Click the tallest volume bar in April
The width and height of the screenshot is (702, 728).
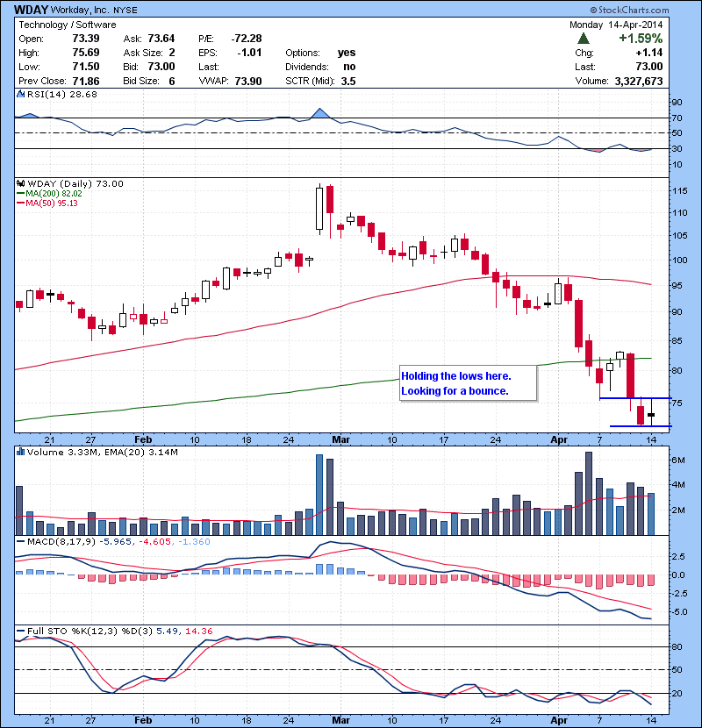coord(589,494)
